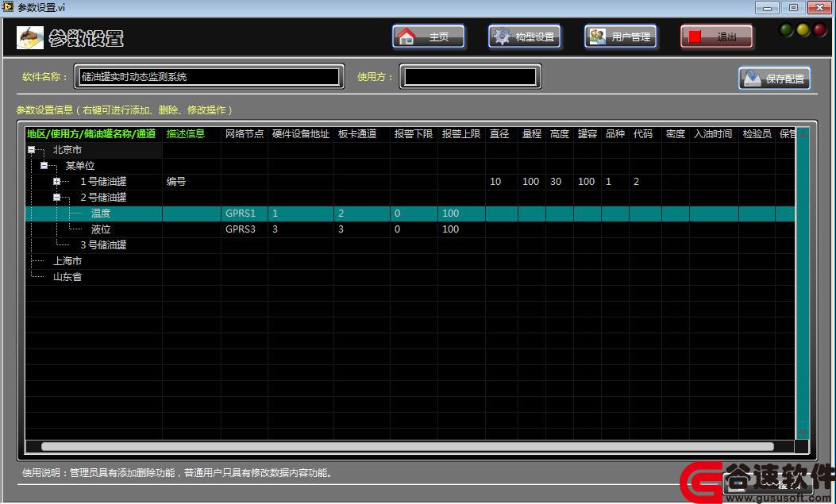Click the 密度 column header
836x504 pixels.
[x=676, y=133]
